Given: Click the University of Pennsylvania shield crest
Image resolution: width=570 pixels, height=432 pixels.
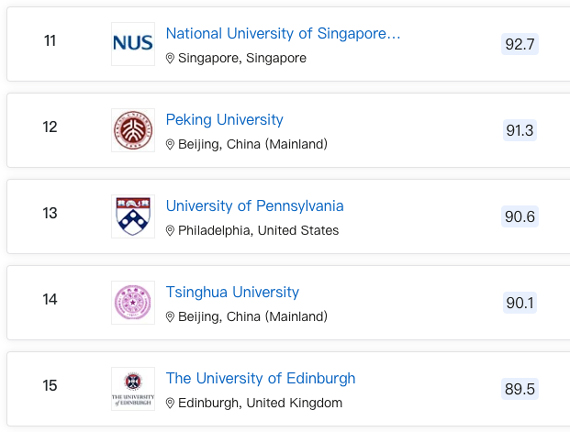Looking at the screenshot, I should pyautogui.click(x=133, y=216).
